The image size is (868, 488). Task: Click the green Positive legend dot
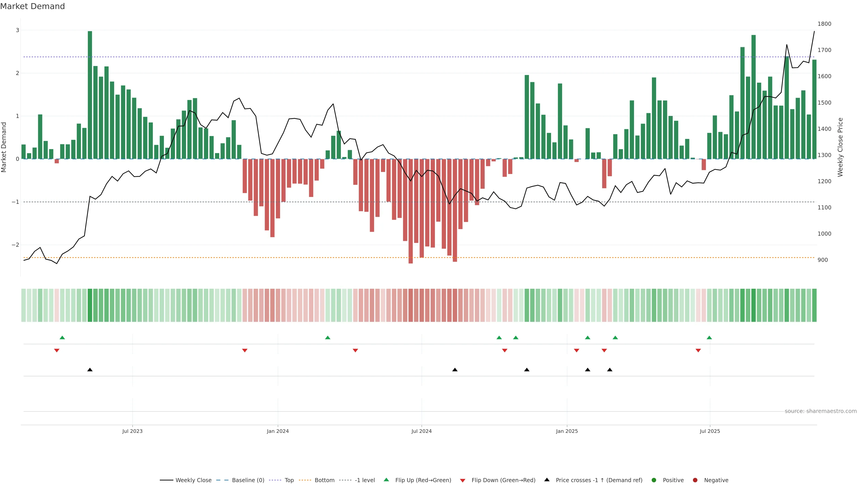[654, 480]
